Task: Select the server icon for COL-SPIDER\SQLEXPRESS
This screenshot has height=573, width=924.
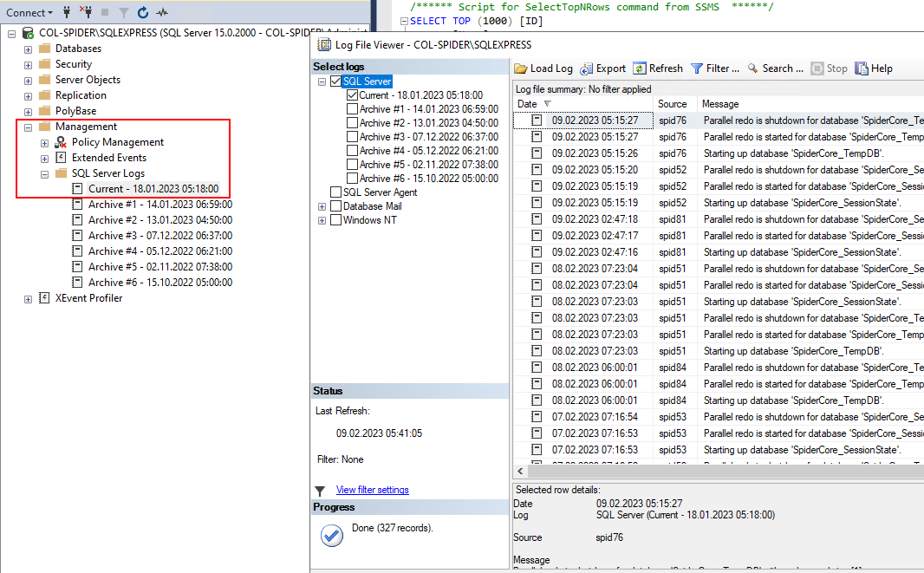Action: [28, 33]
